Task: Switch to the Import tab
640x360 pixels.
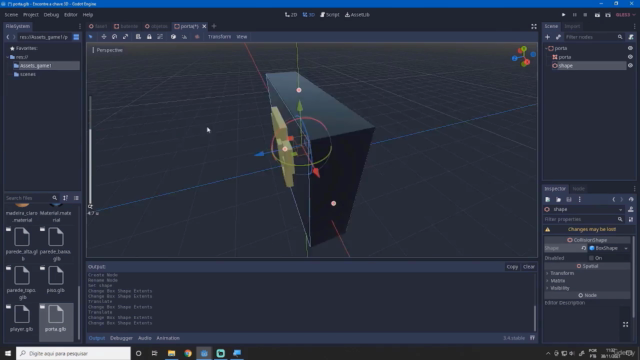Action: (572, 26)
